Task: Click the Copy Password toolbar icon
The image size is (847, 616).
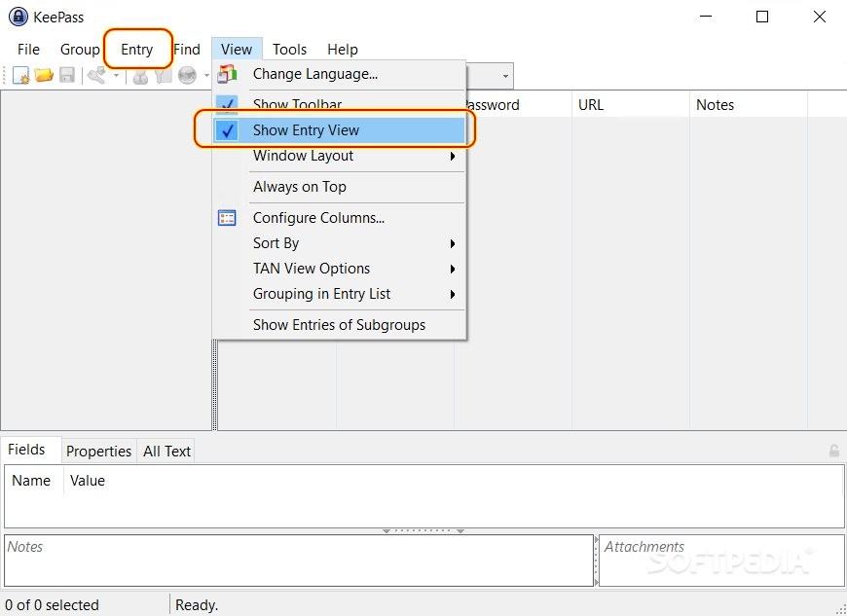Action: tap(163, 76)
